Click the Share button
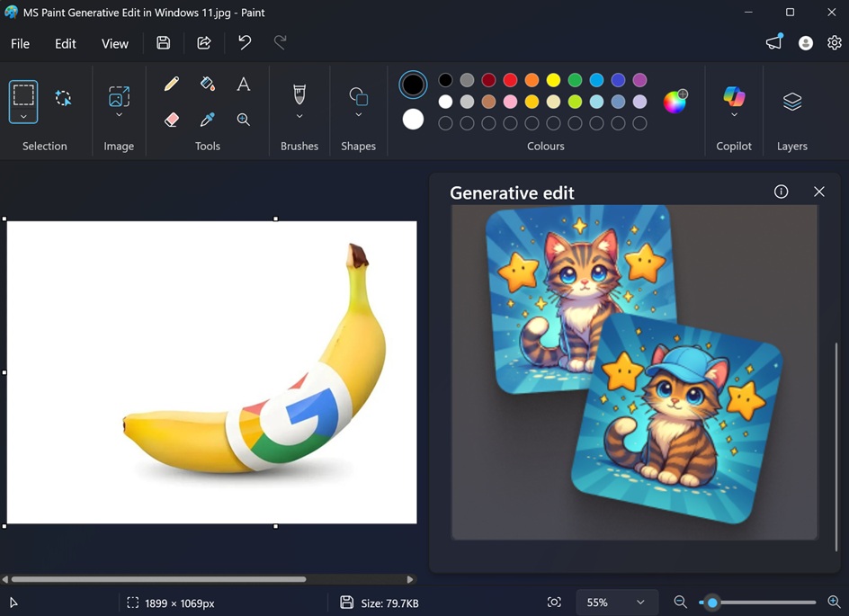Image resolution: width=849 pixels, height=616 pixels. [203, 42]
